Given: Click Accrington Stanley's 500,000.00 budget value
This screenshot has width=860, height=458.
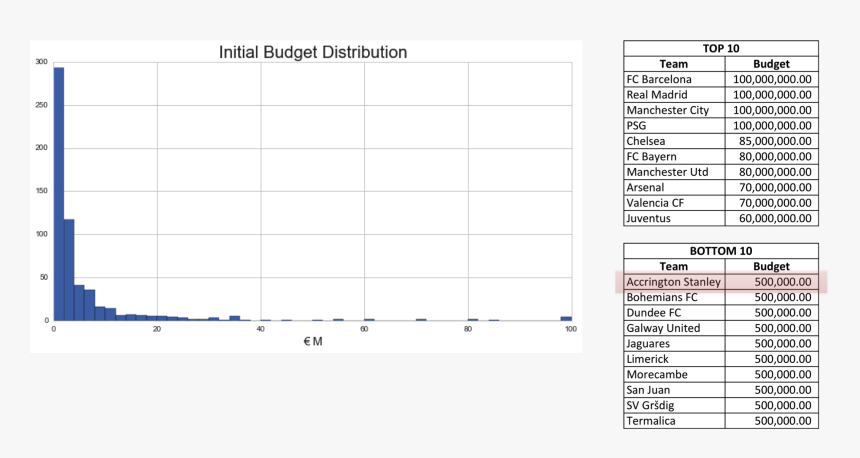Looking at the screenshot, I should point(783,282).
